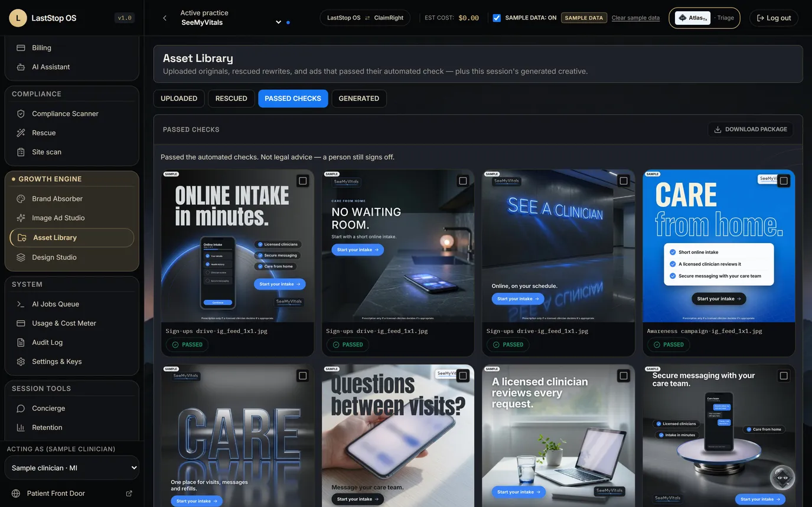Open the Site scan icon
This screenshot has height=507, width=812.
[x=21, y=152]
